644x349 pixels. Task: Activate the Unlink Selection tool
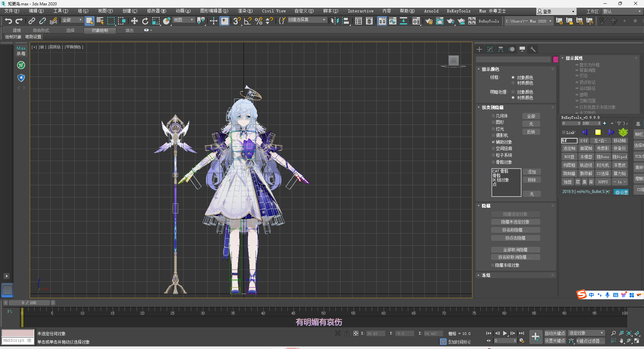(42, 21)
